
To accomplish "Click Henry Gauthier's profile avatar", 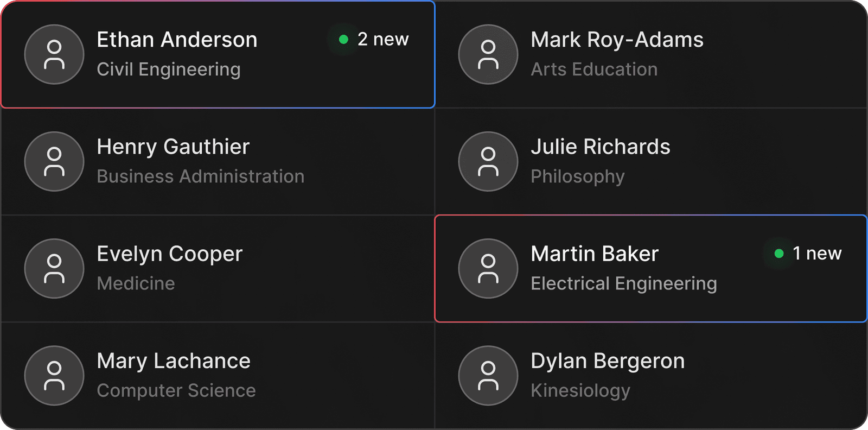I will [x=54, y=161].
